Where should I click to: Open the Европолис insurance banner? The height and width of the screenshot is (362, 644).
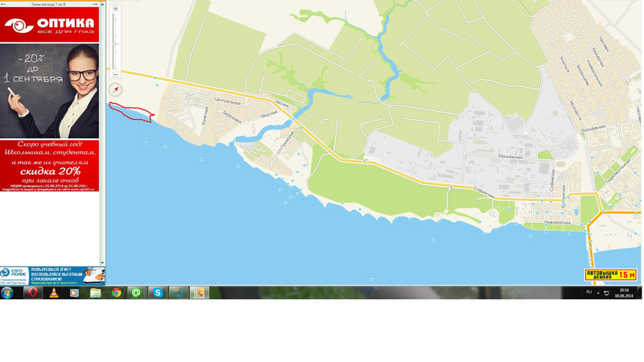[52, 275]
